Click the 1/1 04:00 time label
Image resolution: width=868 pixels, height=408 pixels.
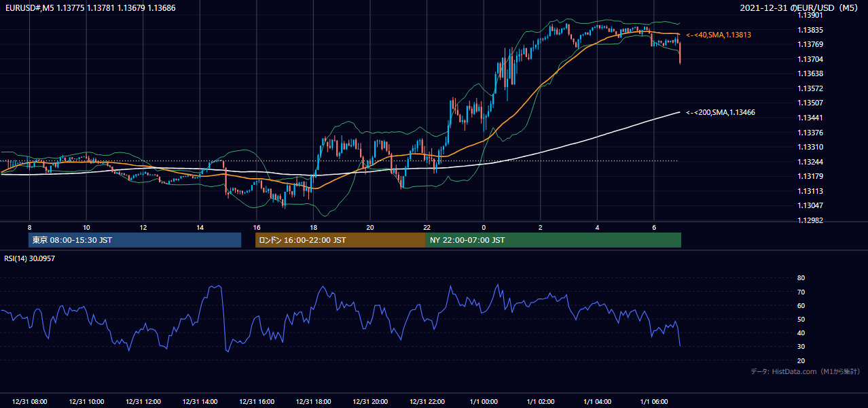(x=598, y=402)
